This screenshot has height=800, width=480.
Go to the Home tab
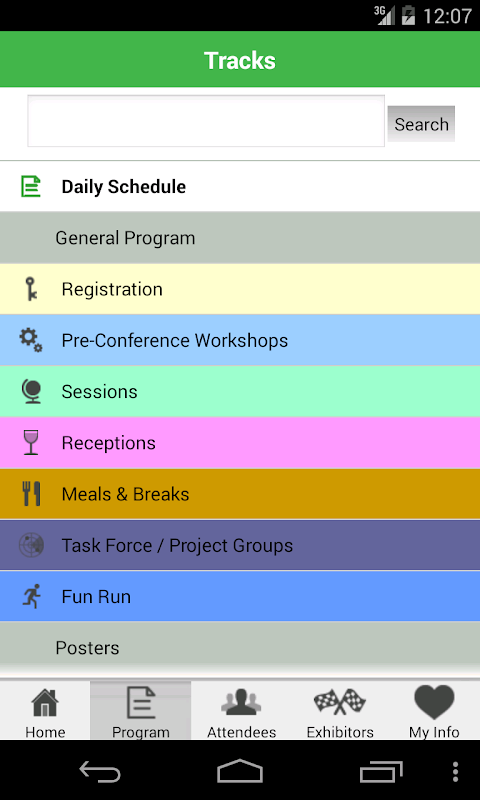point(45,711)
